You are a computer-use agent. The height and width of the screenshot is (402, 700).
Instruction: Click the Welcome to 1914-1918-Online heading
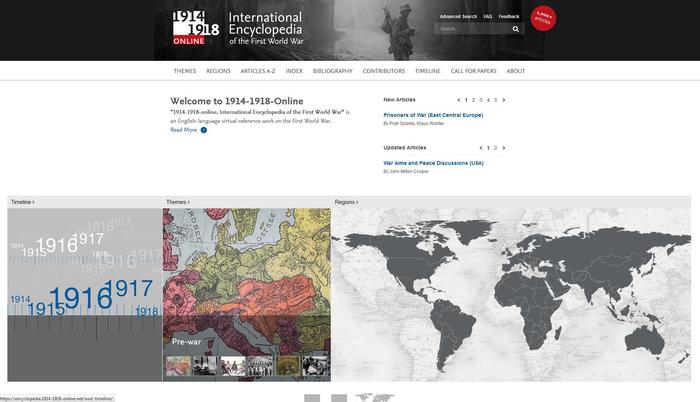click(237, 101)
